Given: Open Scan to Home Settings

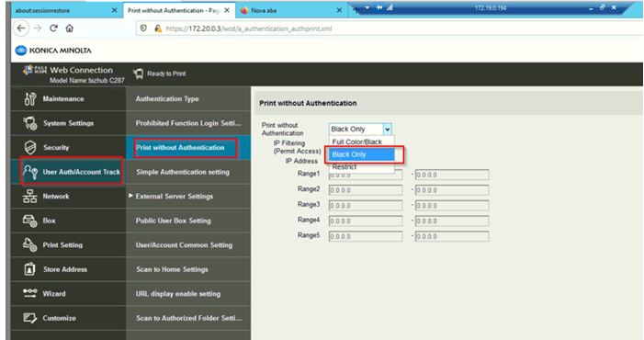Looking at the screenshot, I should coord(188,269).
